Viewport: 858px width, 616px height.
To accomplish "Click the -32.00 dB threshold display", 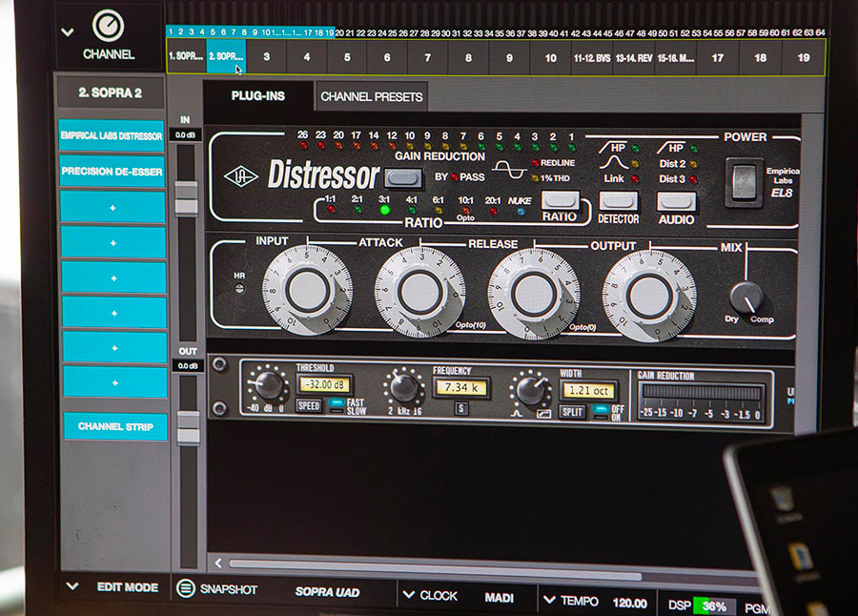I will (325, 384).
